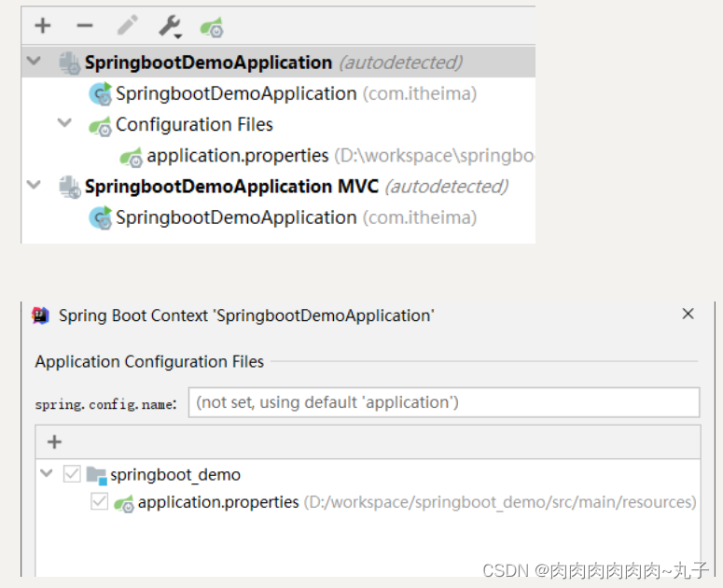The width and height of the screenshot is (723, 588).
Task: Uncheck the application.properties checkbox
Action: 99,503
